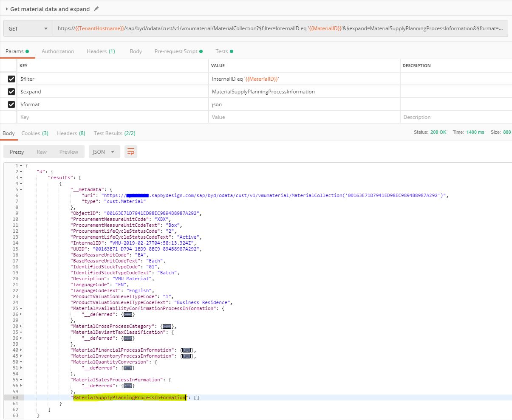Screen dimensions: 512x420
Task: Uncheck the $filter parameter checkbox
Action: tap(11, 79)
